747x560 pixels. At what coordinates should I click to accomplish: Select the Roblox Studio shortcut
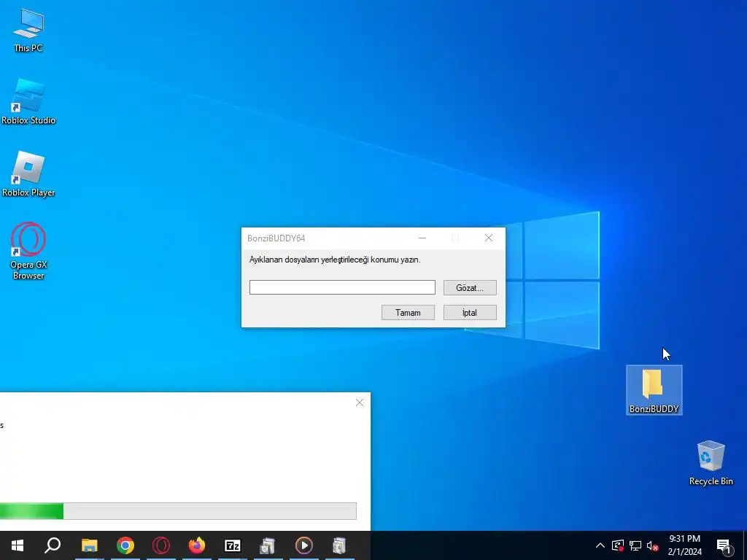coord(28,102)
